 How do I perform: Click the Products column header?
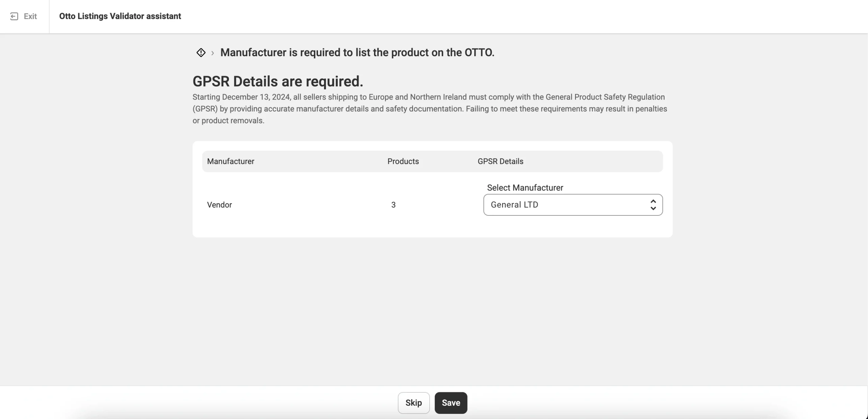403,161
